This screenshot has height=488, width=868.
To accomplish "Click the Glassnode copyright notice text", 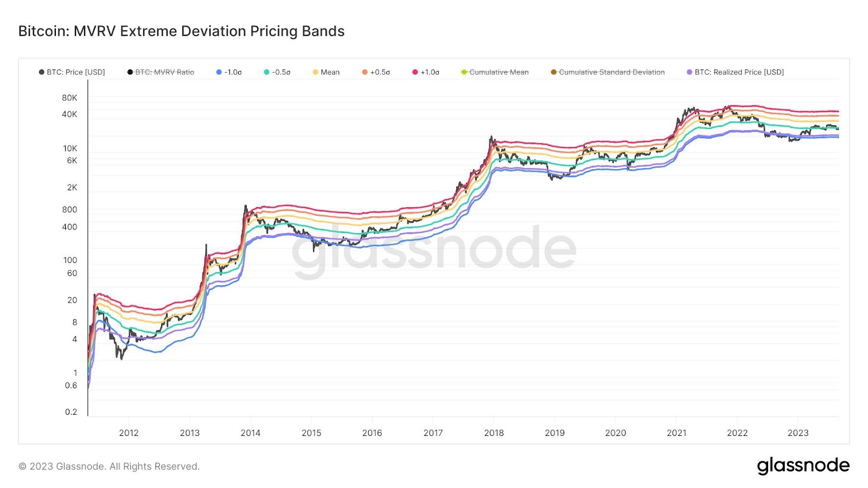I will (x=109, y=466).
